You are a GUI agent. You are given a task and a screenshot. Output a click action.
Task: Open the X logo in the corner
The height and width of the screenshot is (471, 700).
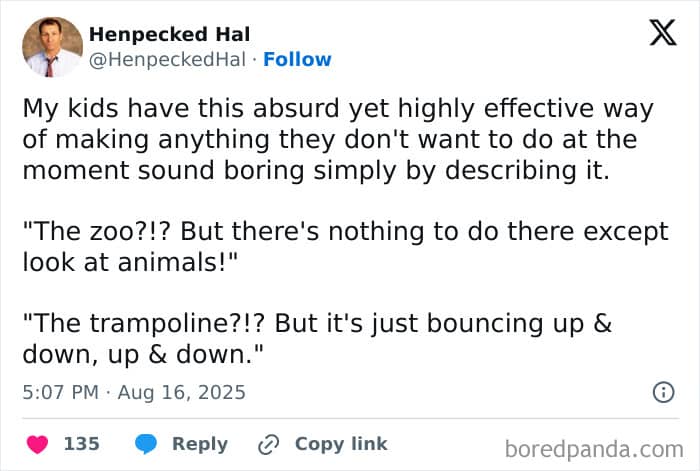[x=663, y=33]
